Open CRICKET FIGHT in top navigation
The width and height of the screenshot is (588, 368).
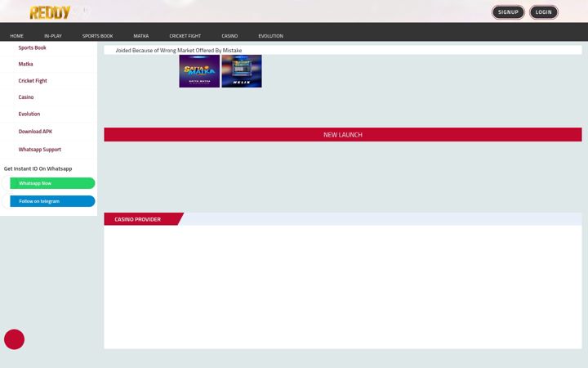pos(185,36)
